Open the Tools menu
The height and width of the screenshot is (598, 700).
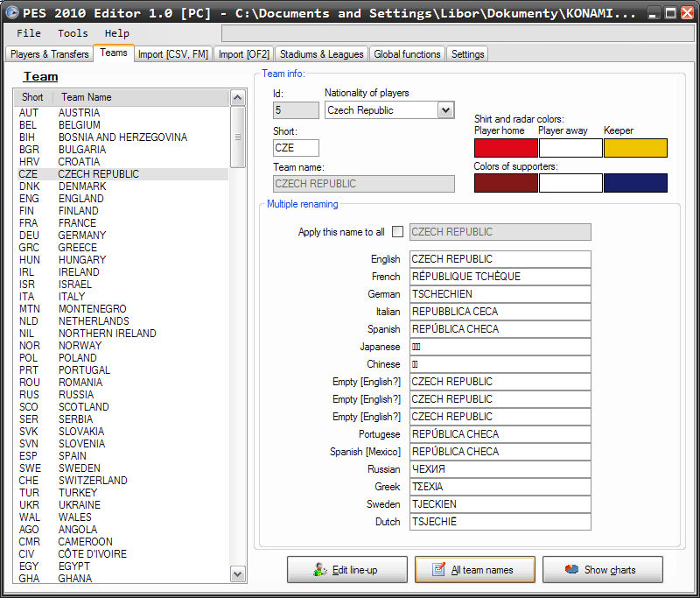click(73, 33)
